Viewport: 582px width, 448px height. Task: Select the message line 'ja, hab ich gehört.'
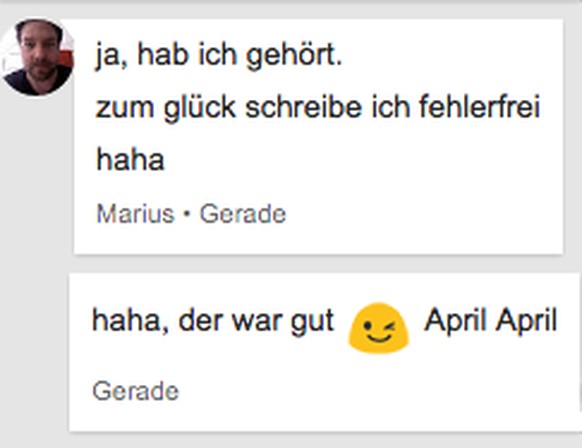218,55
